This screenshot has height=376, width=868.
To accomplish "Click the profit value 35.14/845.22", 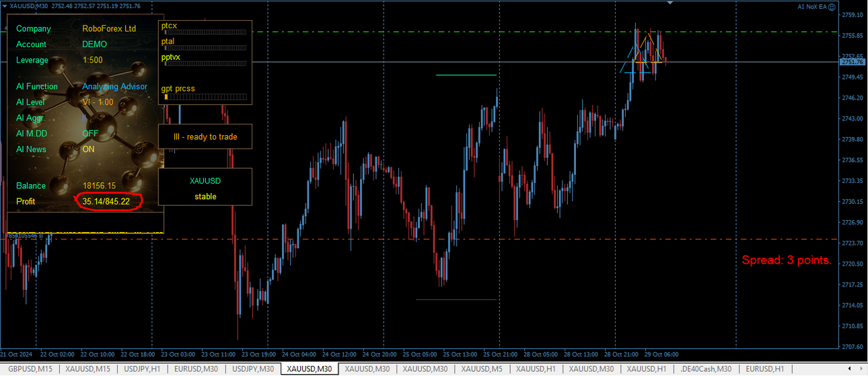I will pos(106,201).
